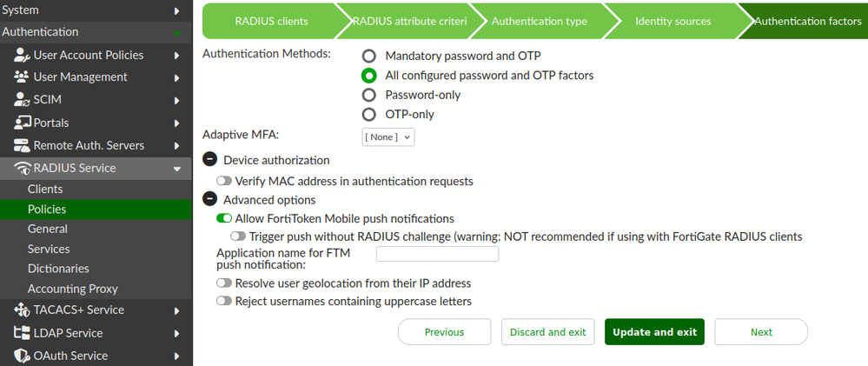Click the Remote Auth. Servers icon
The height and width of the screenshot is (366, 868).
click(22, 145)
